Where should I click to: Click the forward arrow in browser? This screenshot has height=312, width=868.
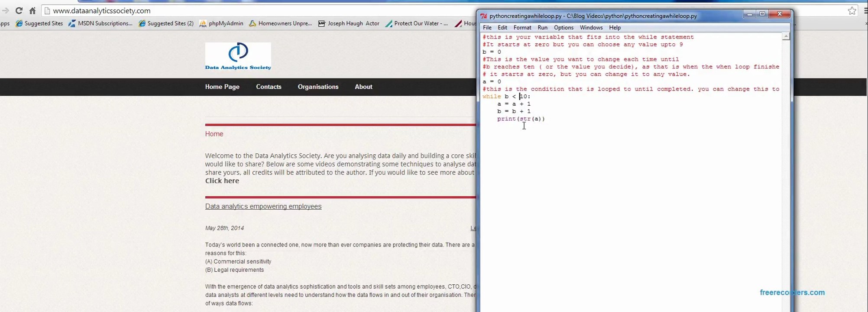pos(5,10)
